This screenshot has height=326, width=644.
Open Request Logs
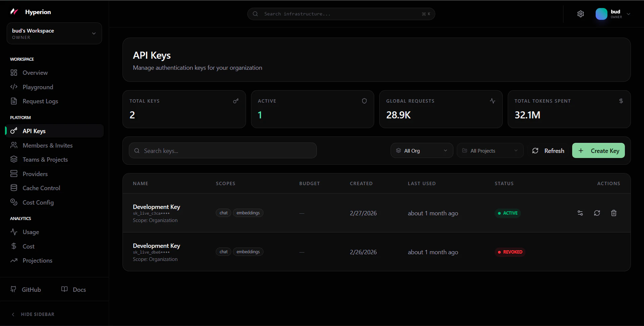click(40, 101)
